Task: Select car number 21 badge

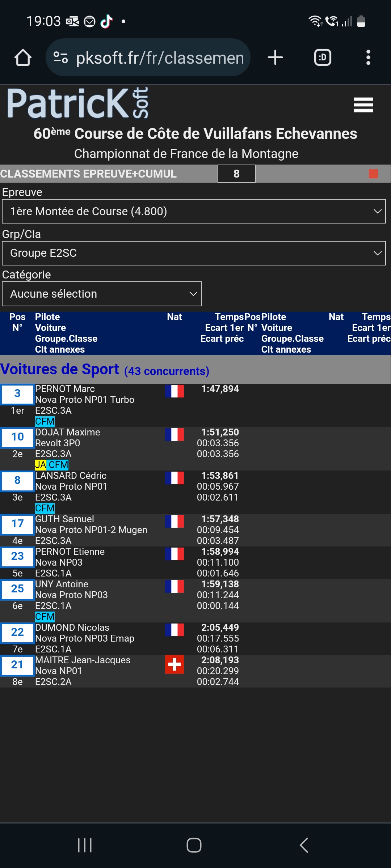Action: pos(17,665)
